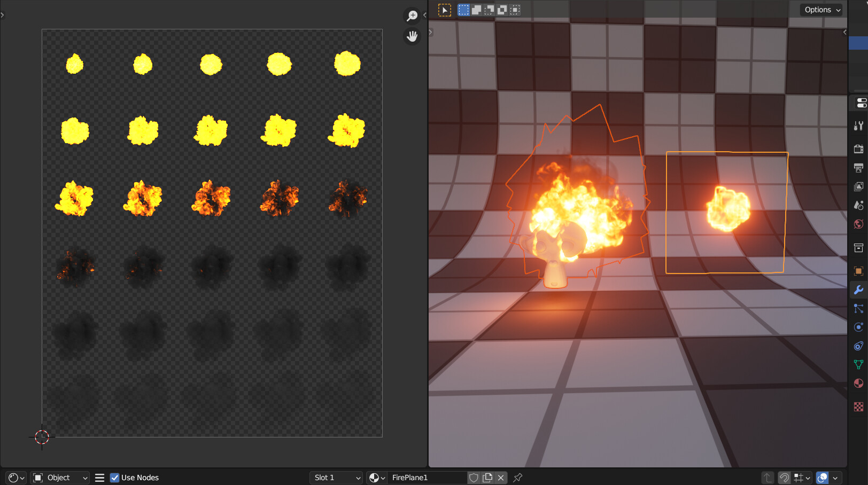Open the Slot 1 dropdown
Image resolution: width=868 pixels, height=485 pixels.
coord(336,478)
